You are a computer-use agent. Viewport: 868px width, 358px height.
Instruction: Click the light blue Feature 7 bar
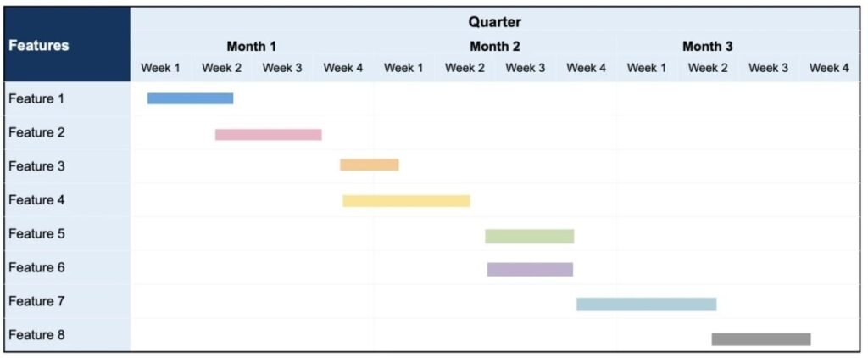coord(647,305)
